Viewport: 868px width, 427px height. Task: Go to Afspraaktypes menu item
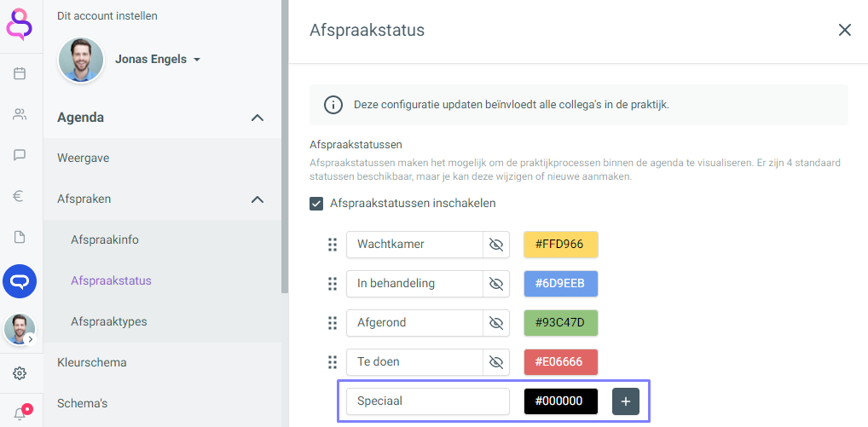(109, 321)
